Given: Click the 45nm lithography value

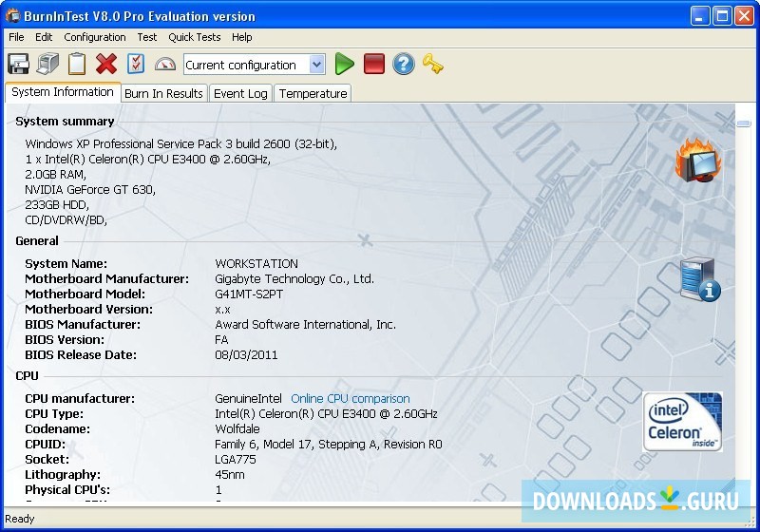Looking at the screenshot, I should 230,475.
